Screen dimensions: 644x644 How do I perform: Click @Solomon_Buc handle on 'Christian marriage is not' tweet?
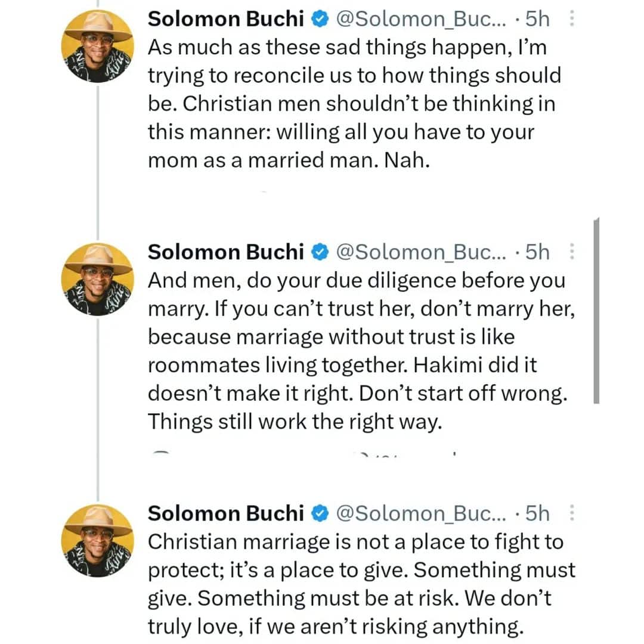point(420,513)
